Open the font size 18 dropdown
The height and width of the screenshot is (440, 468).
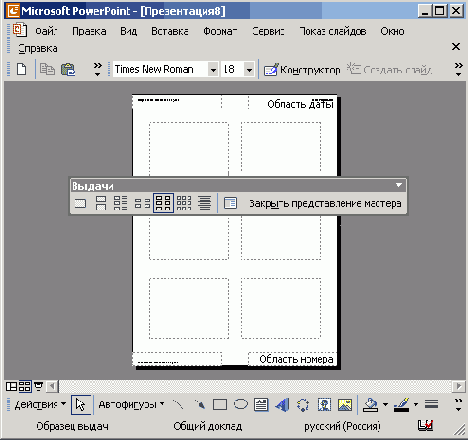pyautogui.click(x=249, y=70)
